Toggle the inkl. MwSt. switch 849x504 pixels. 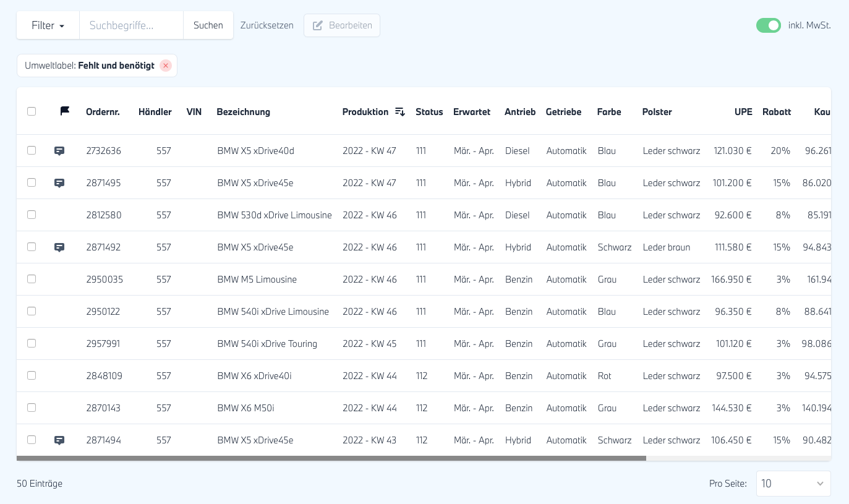768,25
